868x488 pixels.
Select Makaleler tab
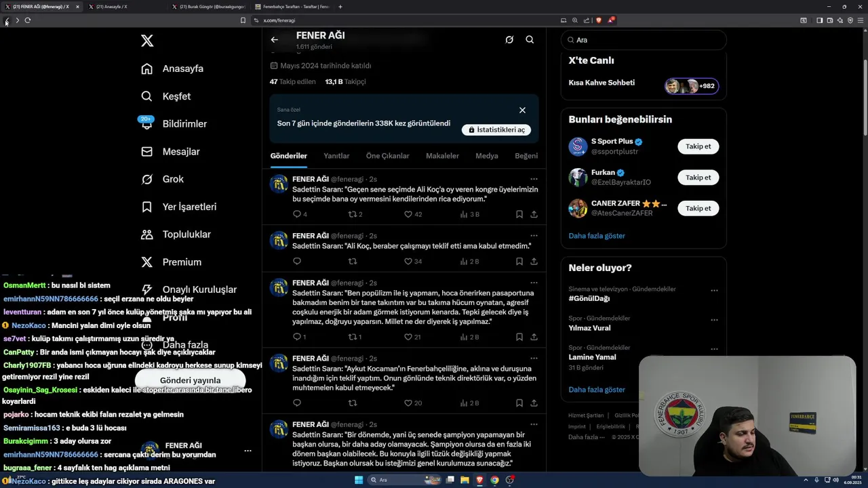442,156
